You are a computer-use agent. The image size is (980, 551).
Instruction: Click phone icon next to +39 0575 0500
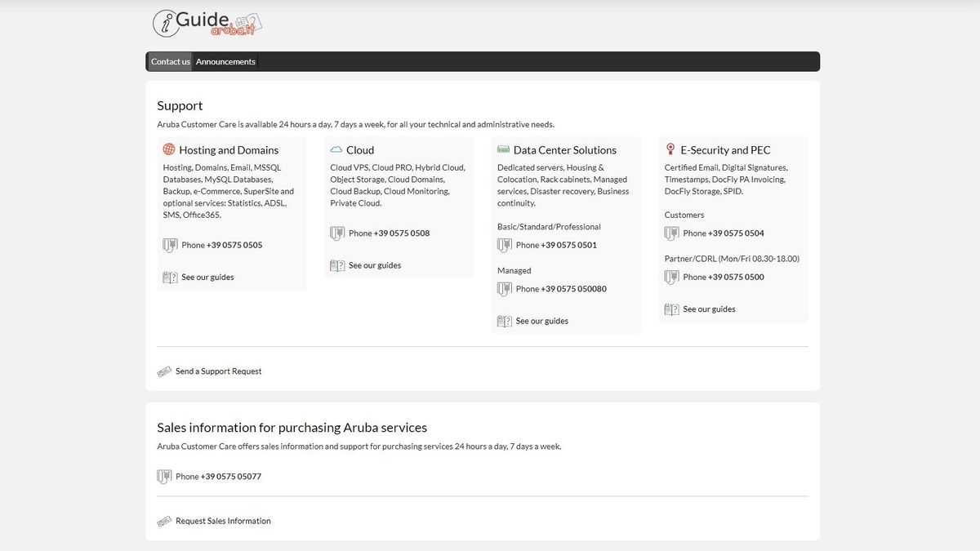tap(671, 278)
